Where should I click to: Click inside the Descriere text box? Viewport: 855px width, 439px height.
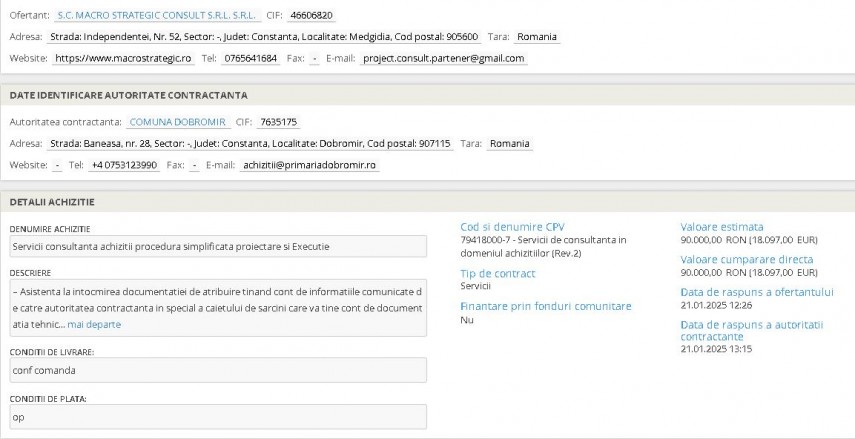coord(216,307)
